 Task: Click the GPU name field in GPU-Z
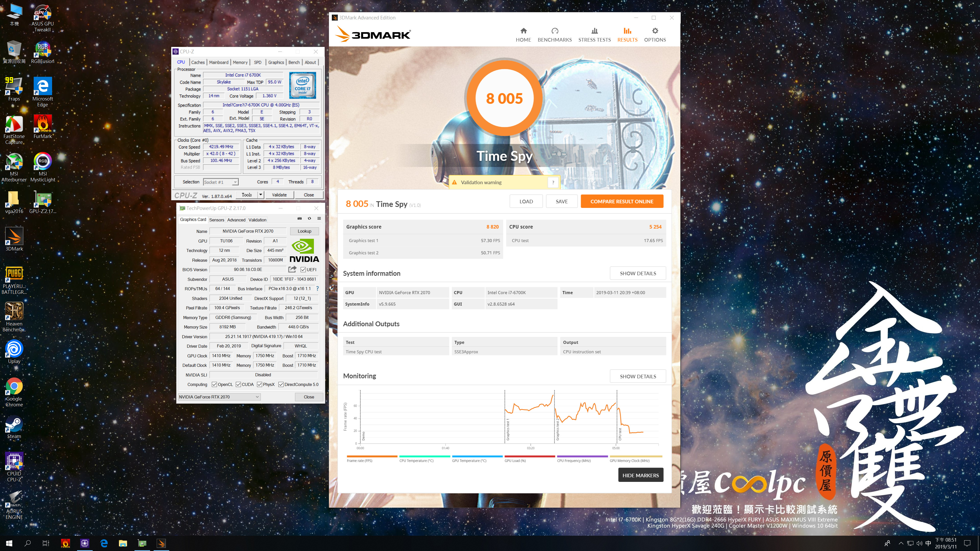(x=248, y=231)
